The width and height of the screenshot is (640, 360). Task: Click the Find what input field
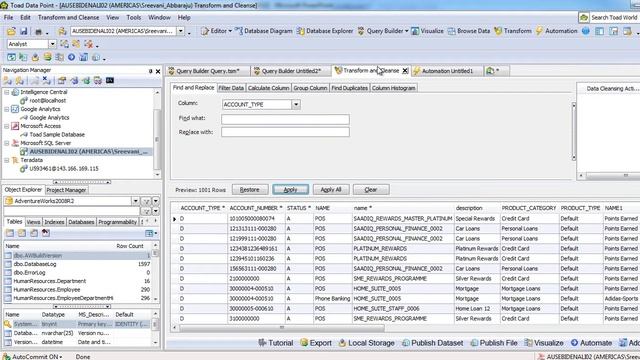pyautogui.click(x=285, y=119)
